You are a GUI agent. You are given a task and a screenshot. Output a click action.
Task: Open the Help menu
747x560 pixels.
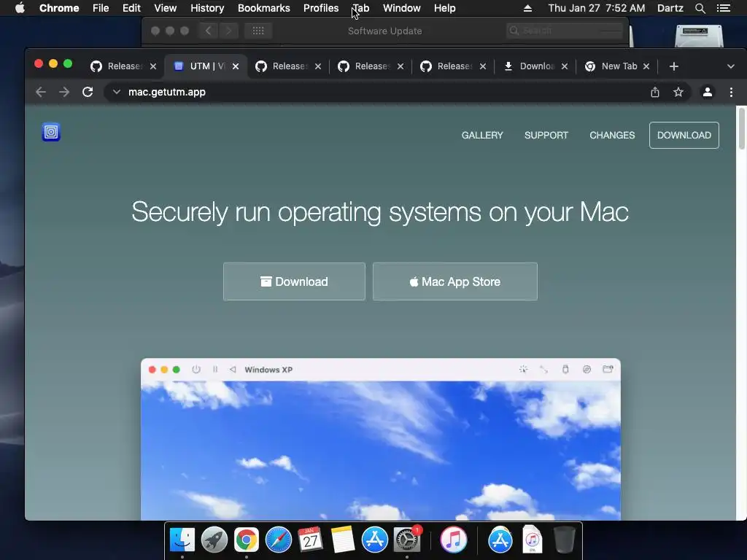click(444, 8)
